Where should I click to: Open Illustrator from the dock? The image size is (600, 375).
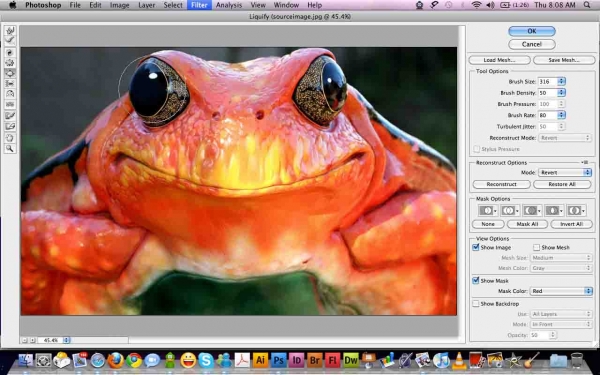coord(261,360)
